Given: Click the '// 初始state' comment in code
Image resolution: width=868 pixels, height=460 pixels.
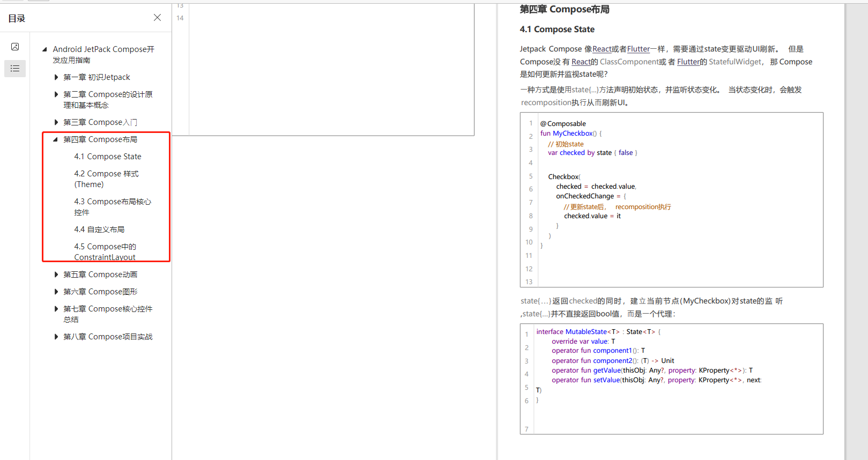Looking at the screenshot, I should click(566, 144).
